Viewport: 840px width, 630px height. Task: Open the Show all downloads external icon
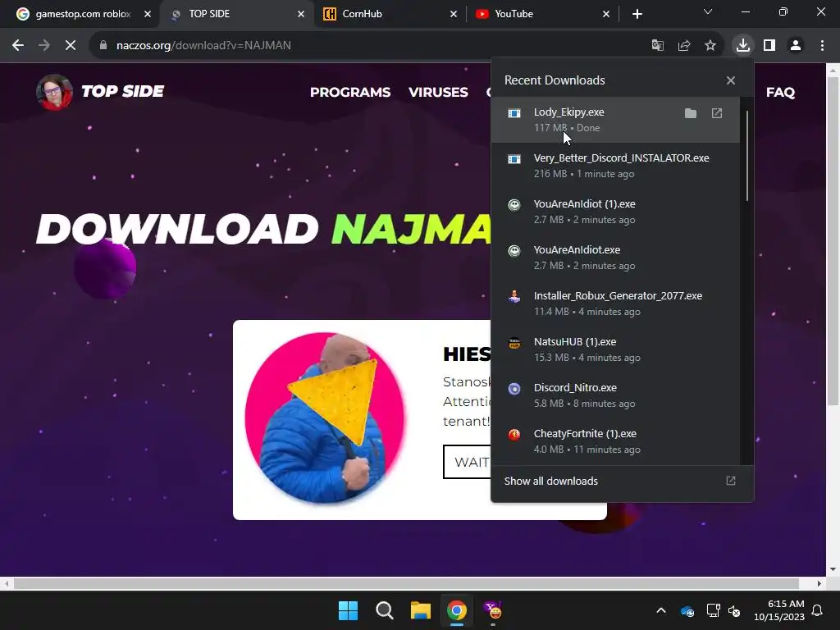click(x=731, y=481)
